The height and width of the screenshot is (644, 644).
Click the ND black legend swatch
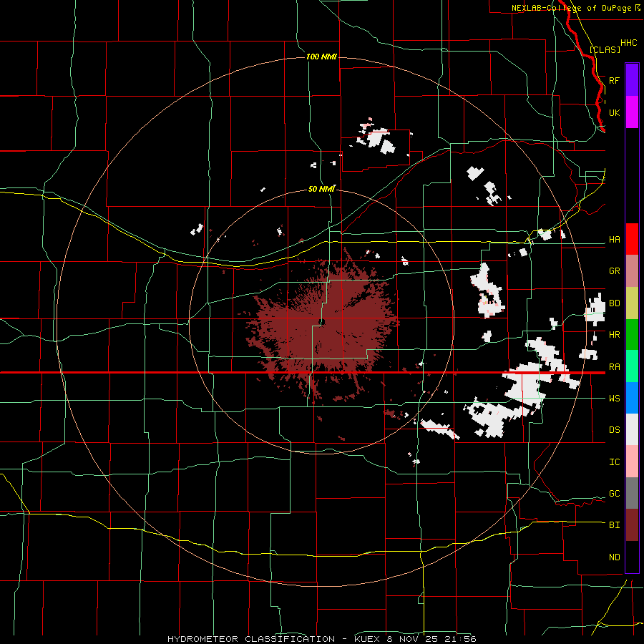click(x=632, y=557)
